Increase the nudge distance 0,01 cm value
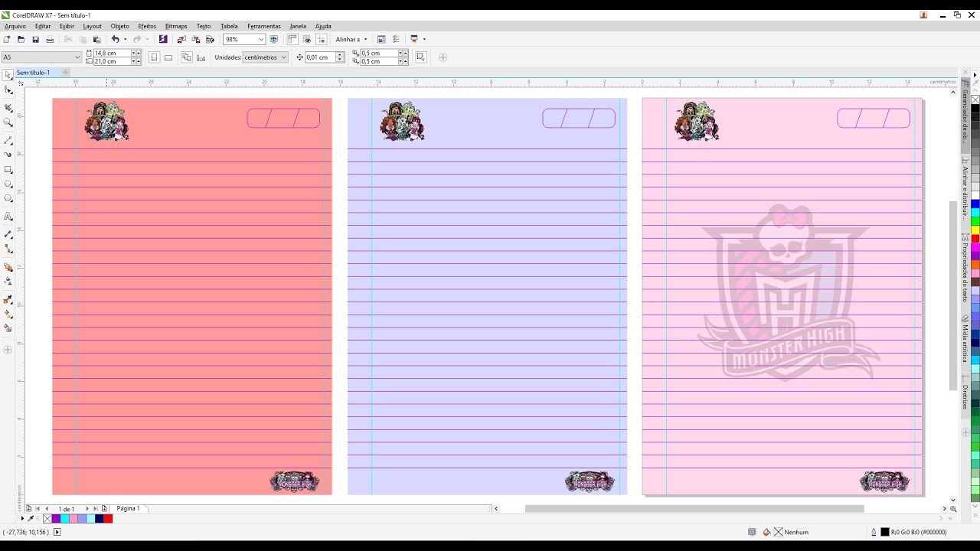 pos(340,54)
